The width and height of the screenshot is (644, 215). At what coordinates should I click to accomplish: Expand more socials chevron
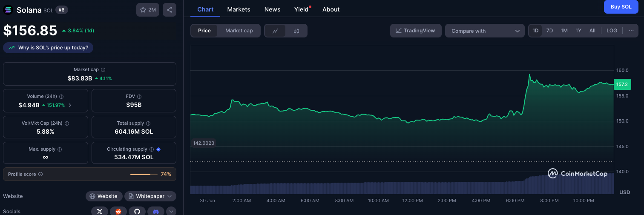pyautogui.click(x=171, y=211)
